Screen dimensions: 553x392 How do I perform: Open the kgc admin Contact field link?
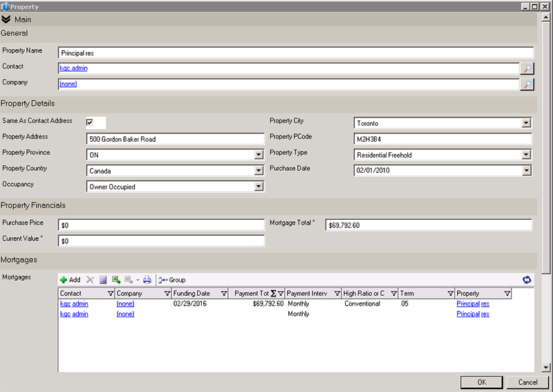point(73,68)
